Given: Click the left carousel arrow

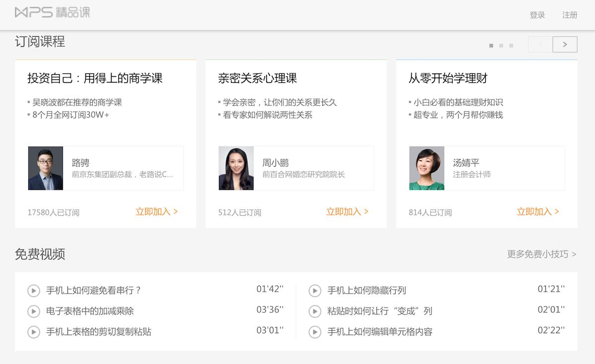Looking at the screenshot, I should pos(540,44).
